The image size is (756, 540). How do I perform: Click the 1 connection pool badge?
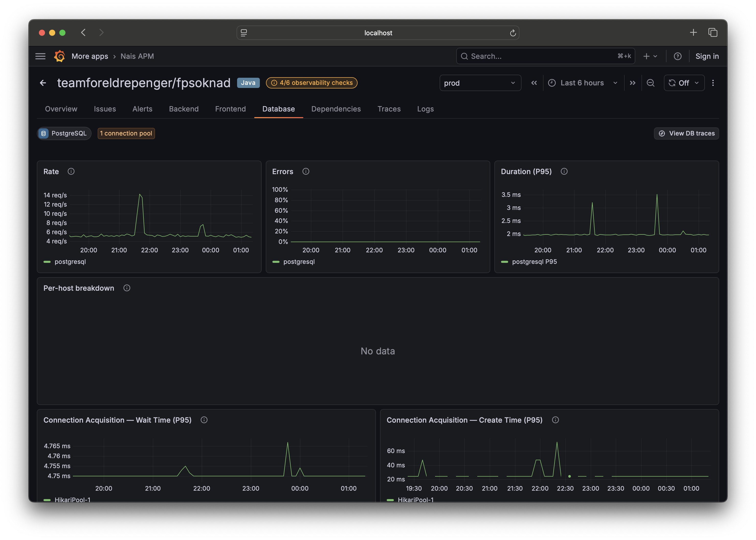tap(126, 133)
